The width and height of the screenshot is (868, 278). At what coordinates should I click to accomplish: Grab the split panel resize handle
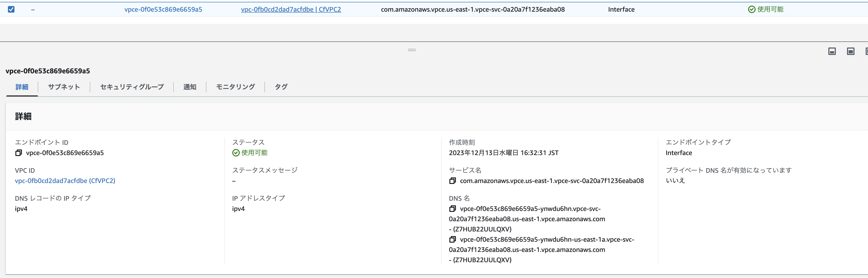point(412,50)
